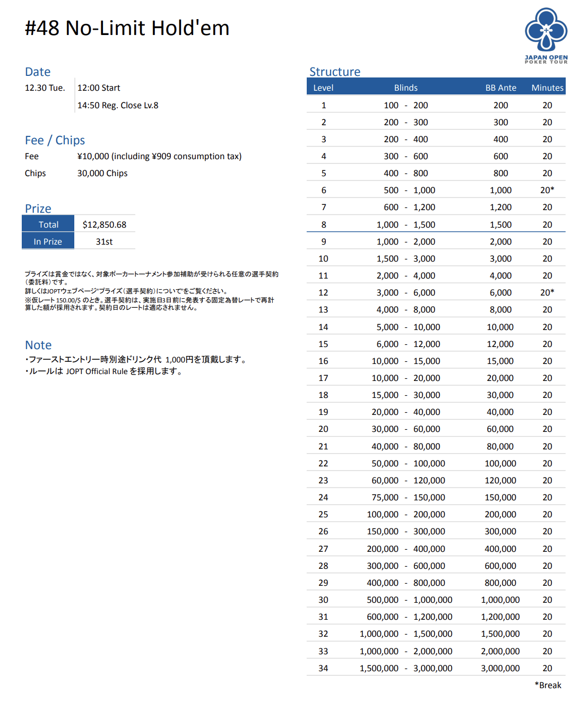The image size is (588, 711).
Task: Click the $12,850.68 prize amount
Action: [x=105, y=224]
